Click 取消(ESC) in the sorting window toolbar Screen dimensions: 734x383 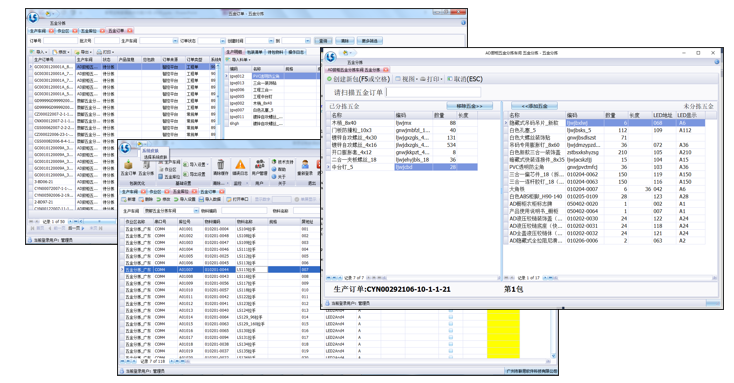tap(465, 79)
